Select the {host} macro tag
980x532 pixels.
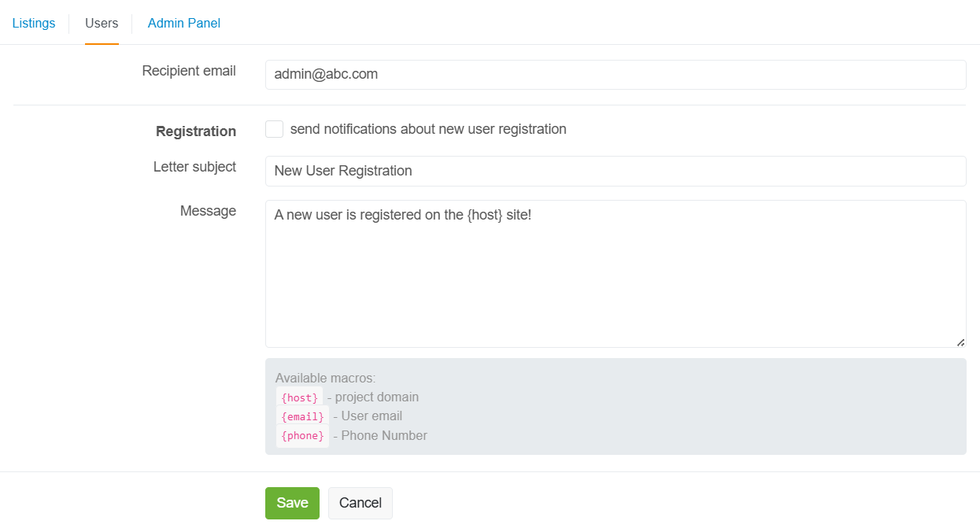click(299, 397)
